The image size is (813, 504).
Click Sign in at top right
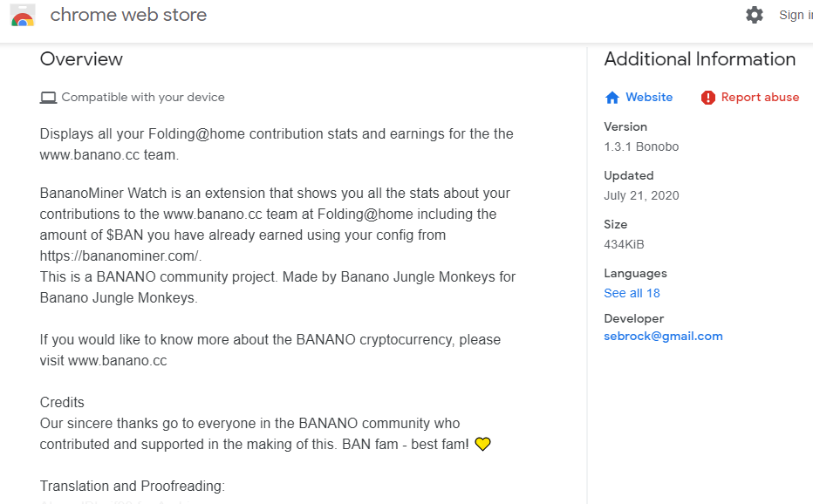[x=796, y=15]
